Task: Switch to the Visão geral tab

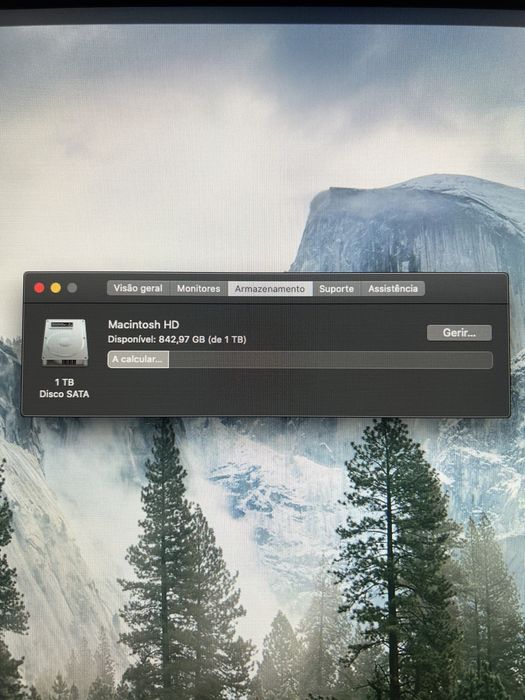Action: click(138, 288)
